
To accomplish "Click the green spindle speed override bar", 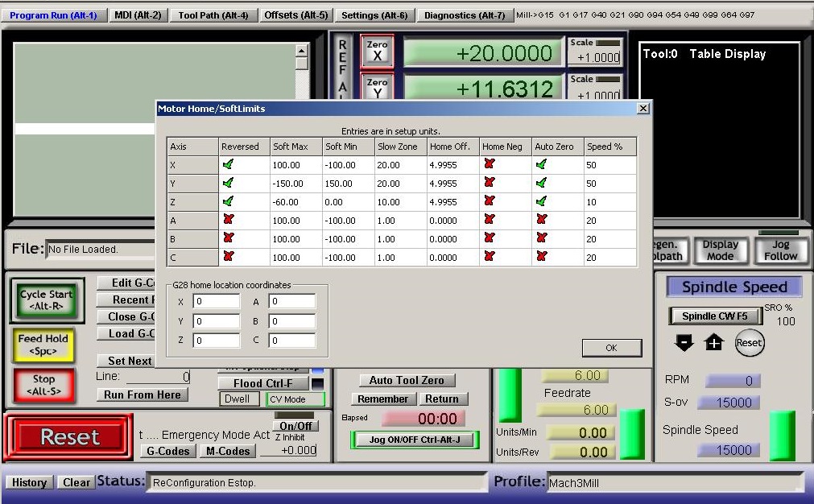I will click(x=783, y=436).
